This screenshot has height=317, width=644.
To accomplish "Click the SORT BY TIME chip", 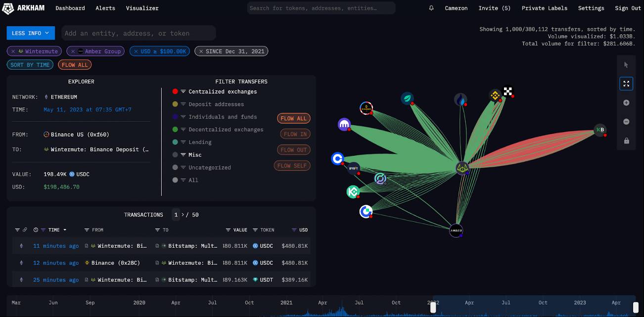I will (30, 65).
